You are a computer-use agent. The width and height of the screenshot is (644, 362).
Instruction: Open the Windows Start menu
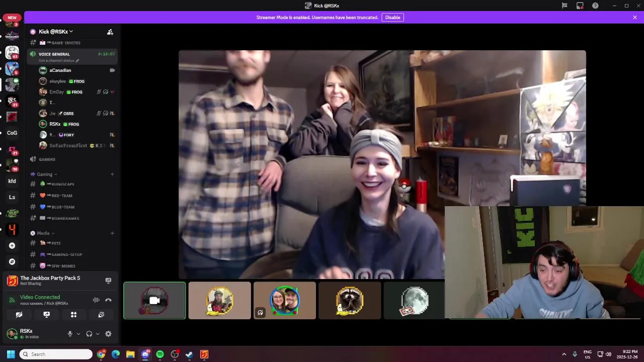coord(11,354)
